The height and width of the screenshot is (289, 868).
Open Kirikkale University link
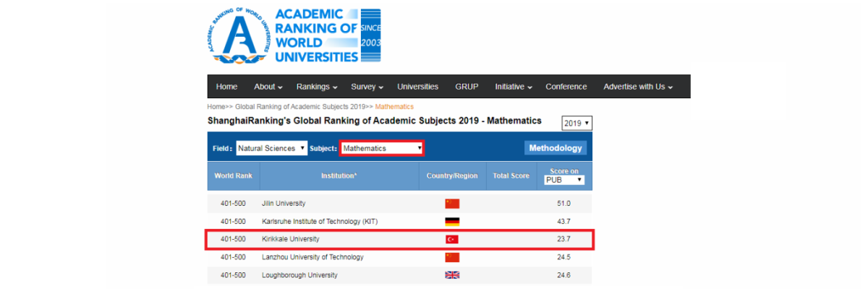point(290,239)
